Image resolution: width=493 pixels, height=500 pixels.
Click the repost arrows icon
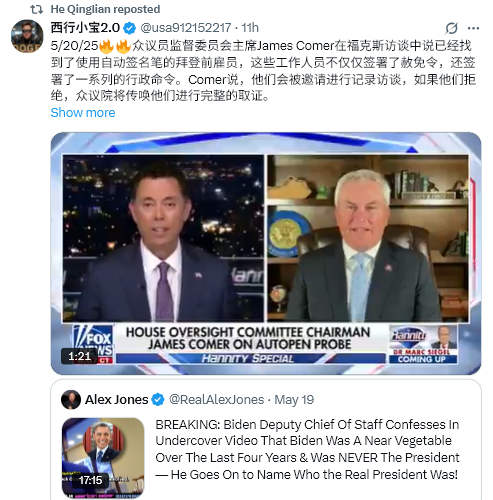click(x=36, y=9)
